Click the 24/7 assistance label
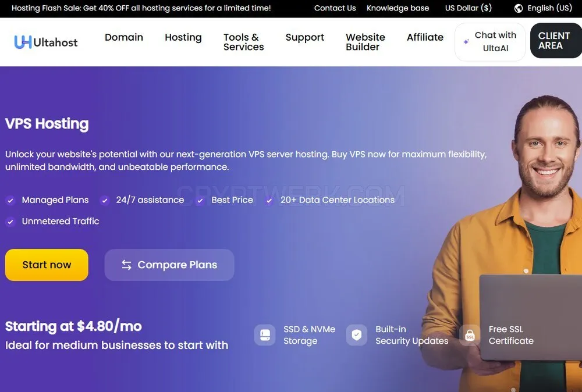 coord(150,200)
